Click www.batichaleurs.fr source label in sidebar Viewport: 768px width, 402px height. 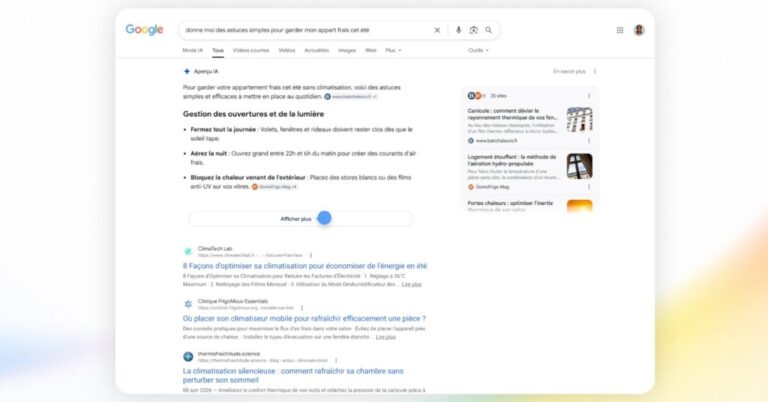coord(496,141)
